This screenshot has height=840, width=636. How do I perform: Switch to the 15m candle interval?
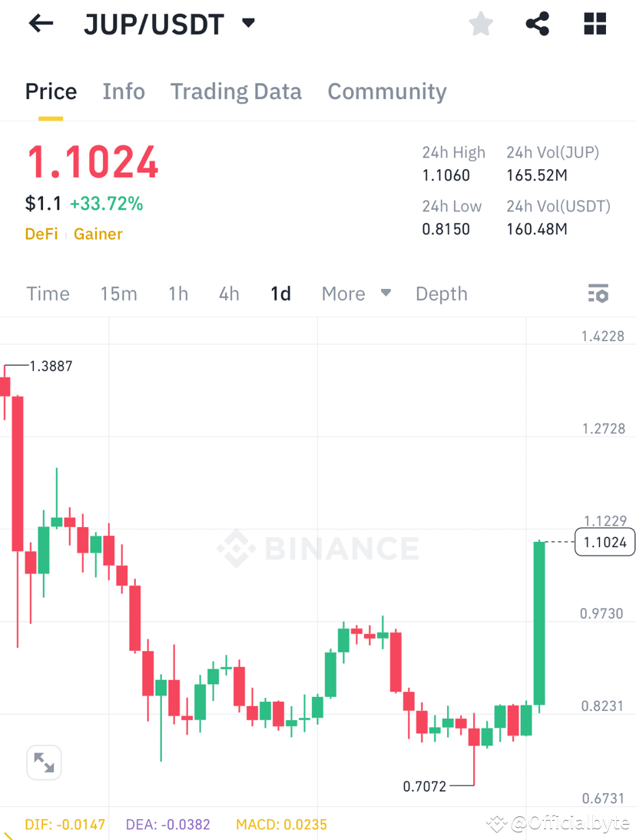pos(119,293)
